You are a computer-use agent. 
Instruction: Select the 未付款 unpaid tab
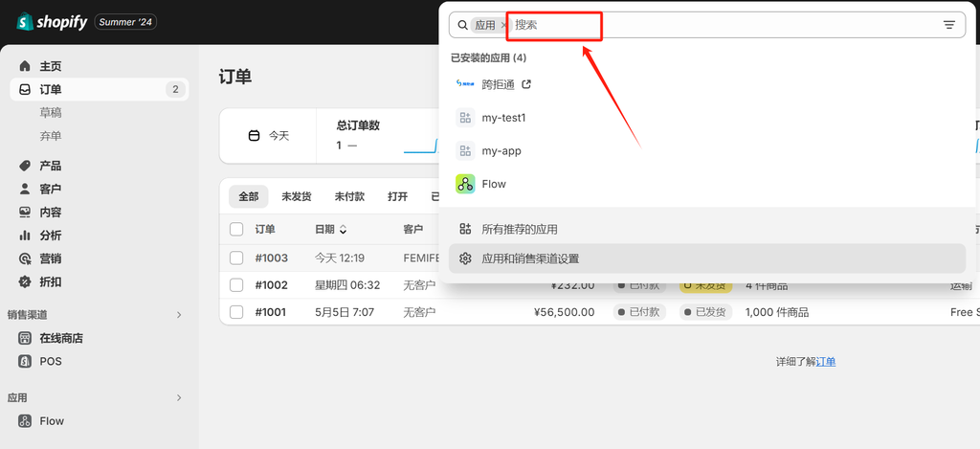coord(349,196)
